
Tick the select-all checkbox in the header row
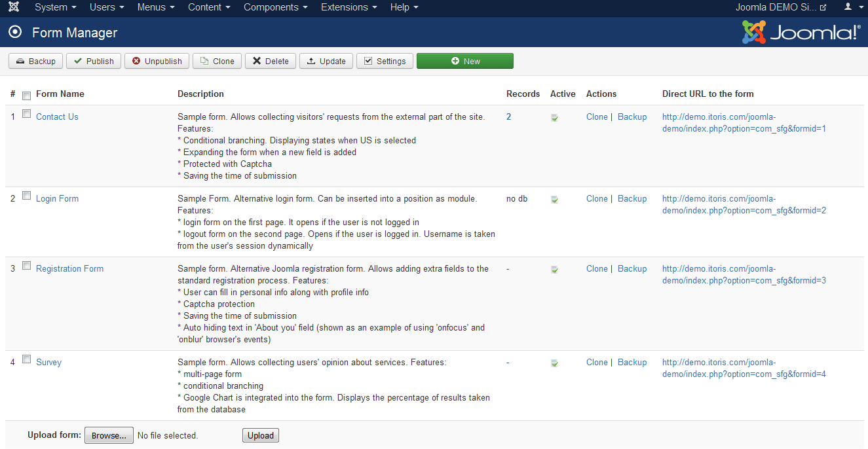pos(26,94)
